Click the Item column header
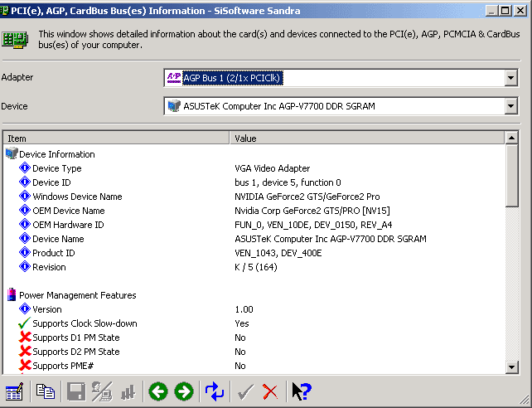Screen dimensions: 532x408 116,138
